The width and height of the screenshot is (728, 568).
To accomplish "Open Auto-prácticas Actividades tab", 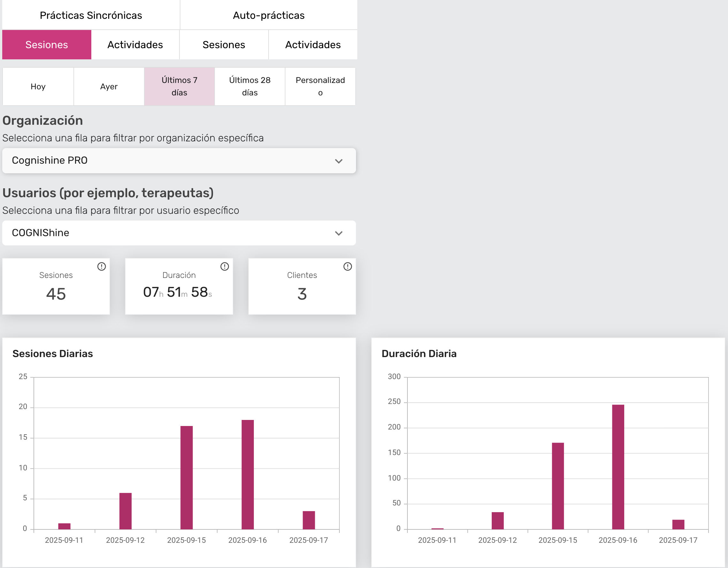I will (x=313, y=45).
